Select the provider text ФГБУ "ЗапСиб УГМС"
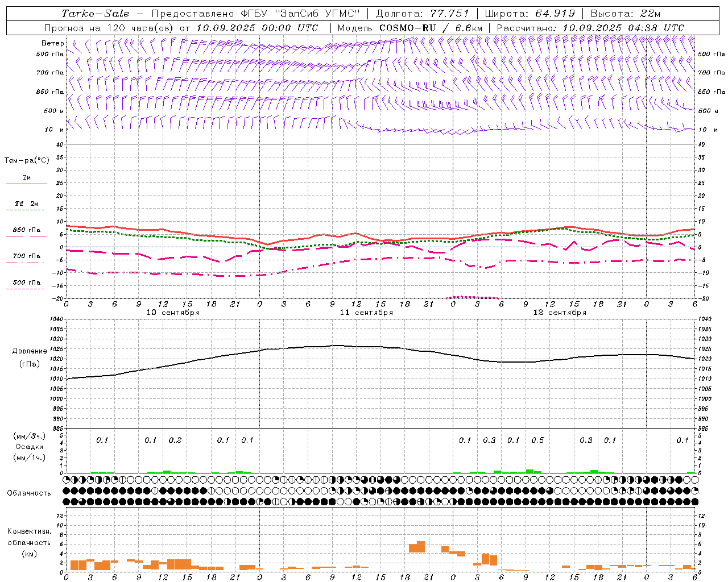This screenshot has width=728, height=582. [x=300, y=14]
